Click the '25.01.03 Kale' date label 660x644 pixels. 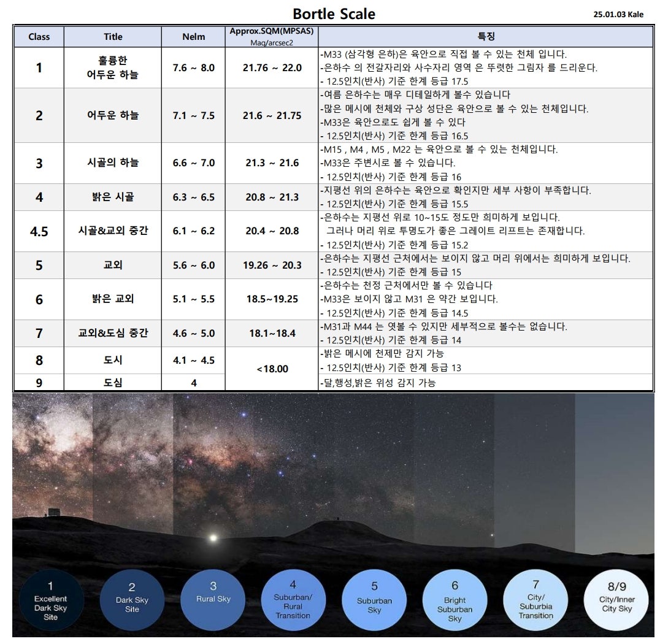coord(618,14)
